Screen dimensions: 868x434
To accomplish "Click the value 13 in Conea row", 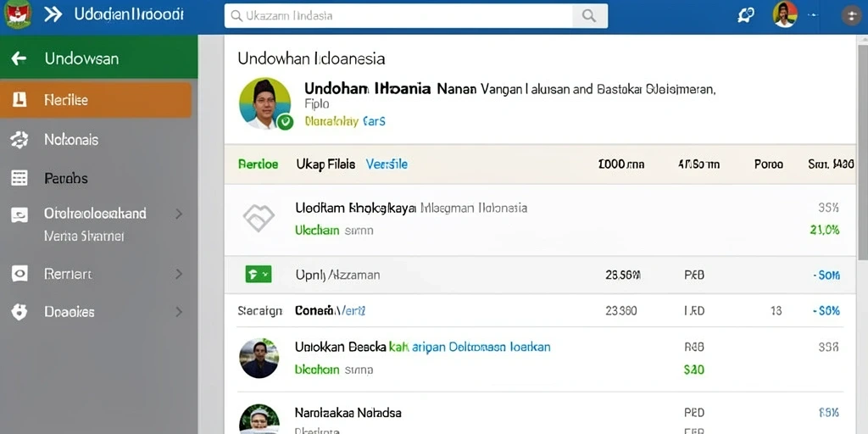I will pos(776,310).
